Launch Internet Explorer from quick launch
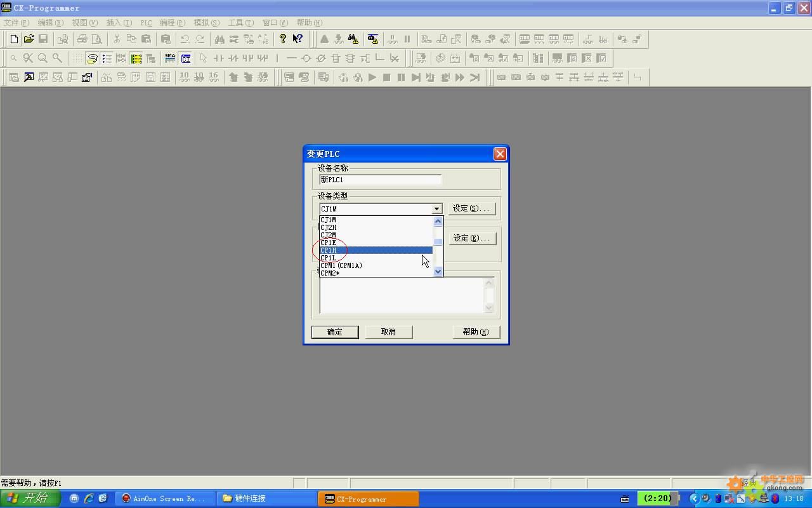Screen dimensions: 812x508 pos(89,498)
